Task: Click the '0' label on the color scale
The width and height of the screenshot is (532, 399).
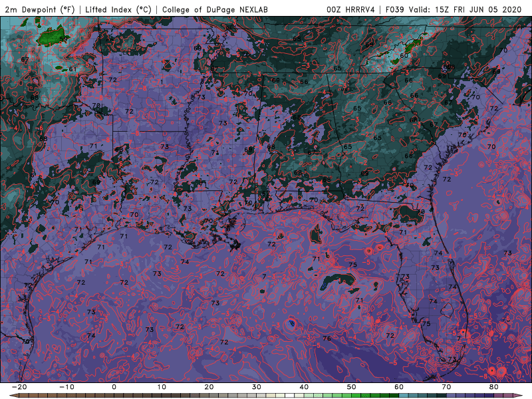Action: tap(114, 387)
